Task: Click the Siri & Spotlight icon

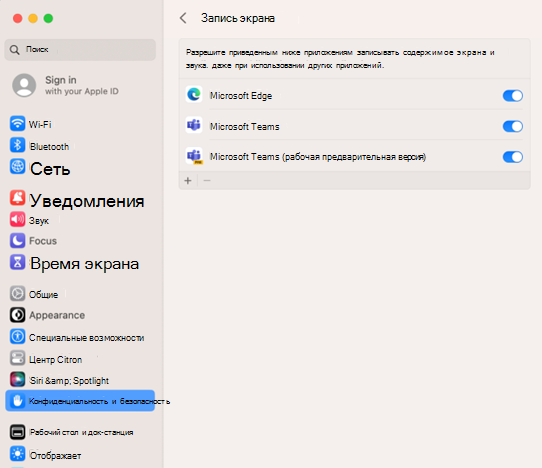Action: point(17,380)
